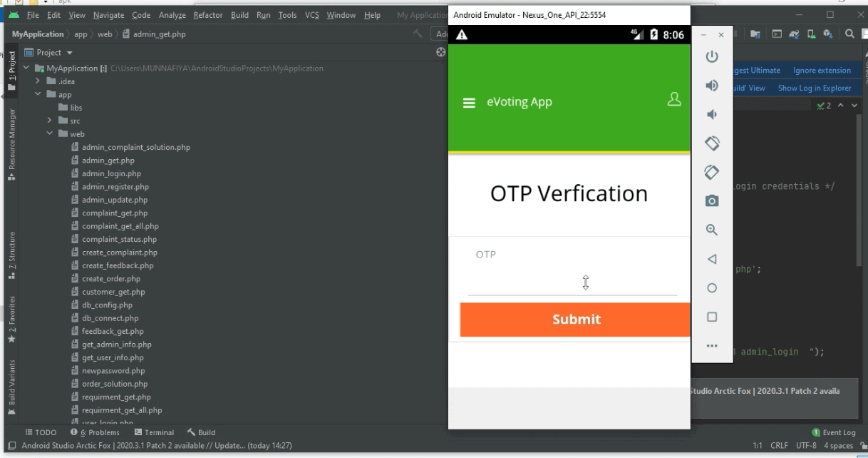This screenshot has width=868, height=458.
Task: Open the eVoting App hamburger menu
Action: 469,103
